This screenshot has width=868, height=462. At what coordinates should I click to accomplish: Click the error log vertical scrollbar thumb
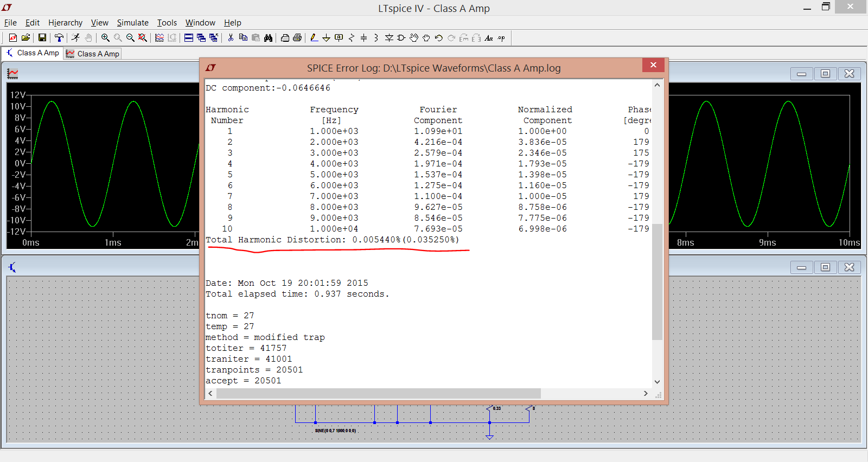(657, 281)
